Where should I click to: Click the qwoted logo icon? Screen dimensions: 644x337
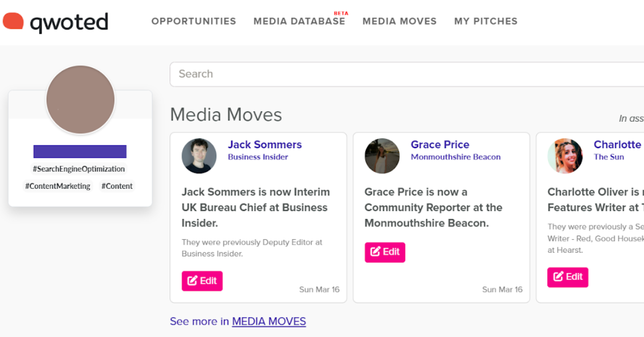[x=13, y=21]
